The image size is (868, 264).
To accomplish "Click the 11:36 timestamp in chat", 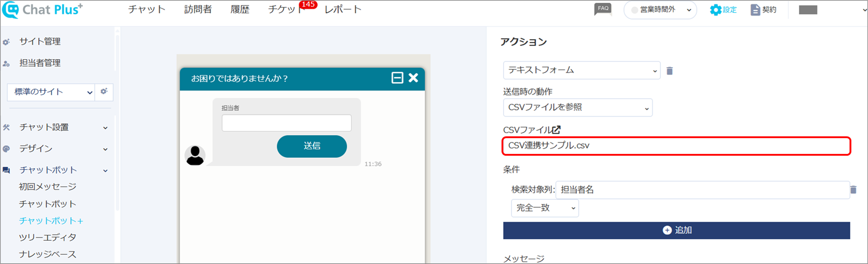I will pyautogui.click(x=373, y=164).
